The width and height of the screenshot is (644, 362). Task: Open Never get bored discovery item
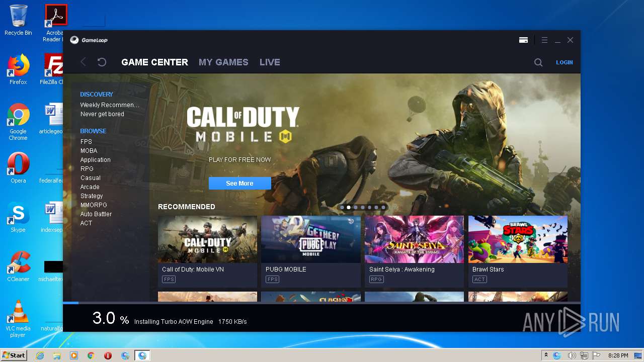coord(102,114)
